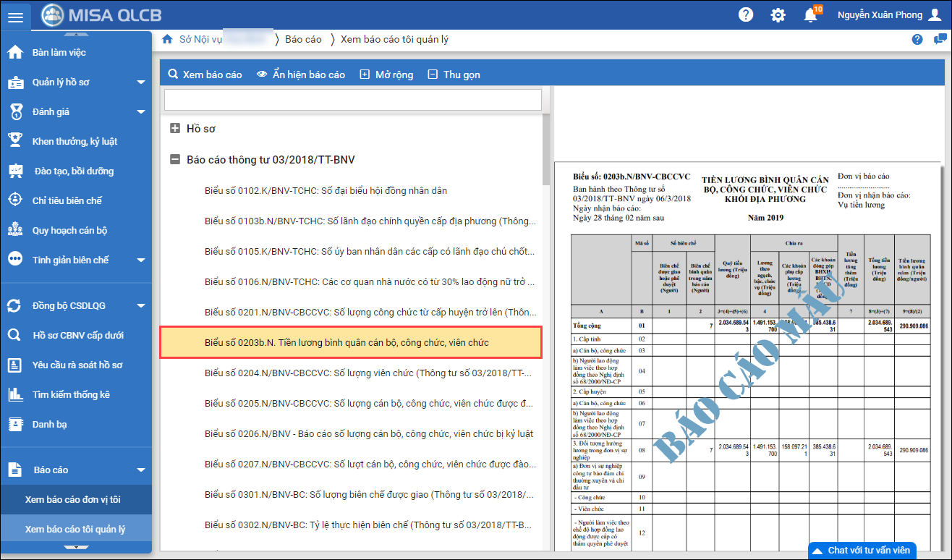The height and width of the screenshot is (560, 952).
Task: Open the settings gear icon
Action: [x=778, y=15]
